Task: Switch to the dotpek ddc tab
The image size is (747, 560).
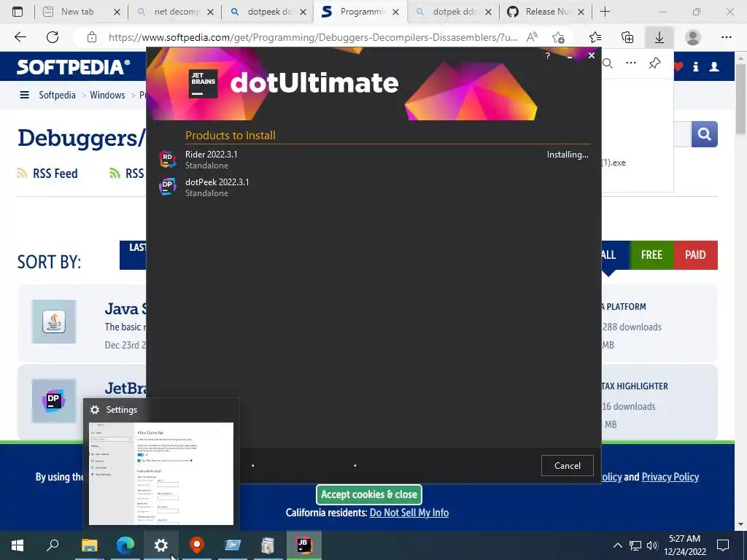Action: [454, 12]
